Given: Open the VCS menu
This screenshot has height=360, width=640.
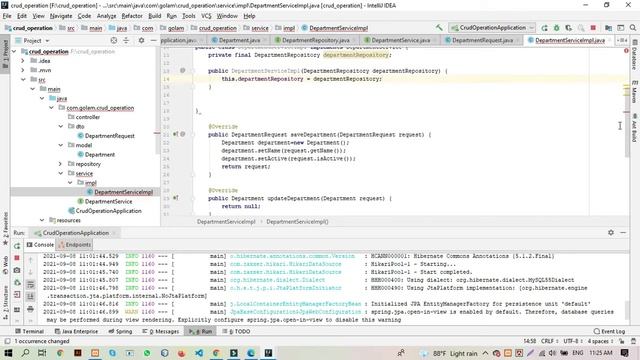Looking at the screenshot, I should (x=206, y=16).
